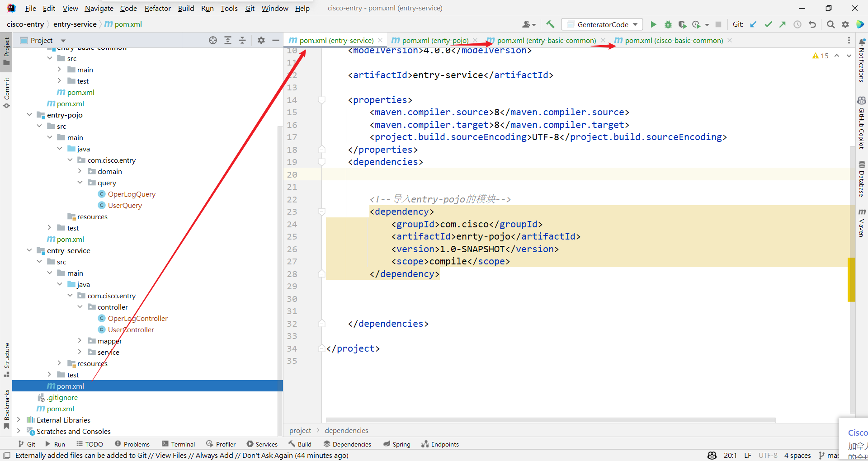Open the Dependencies tool window
The height and width of the screenshot is (461, 868).
pos(347,444)
